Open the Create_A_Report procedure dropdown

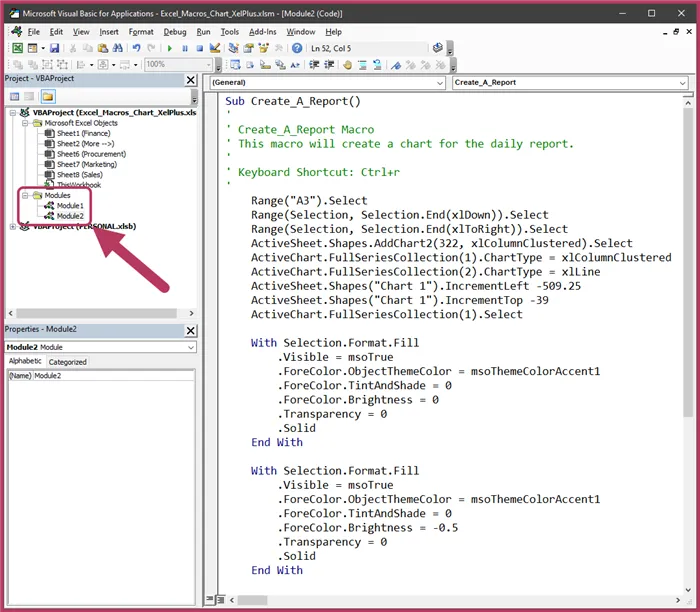[681, 83]
